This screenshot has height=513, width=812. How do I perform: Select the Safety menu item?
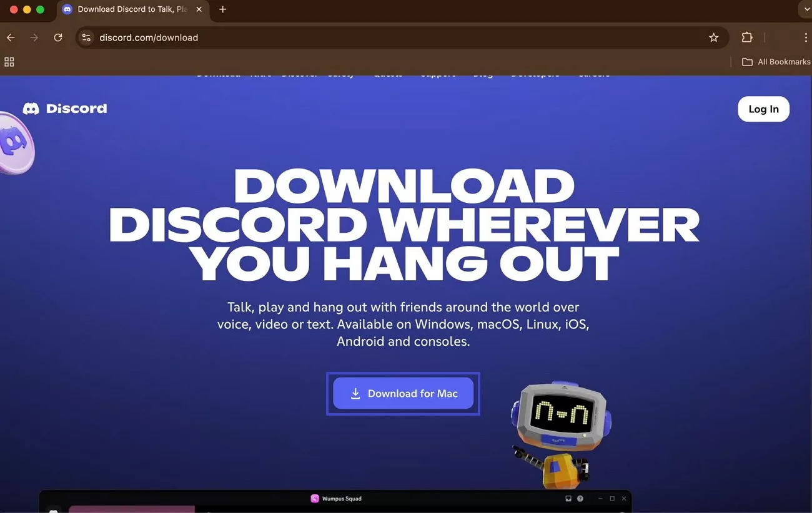tap(341, 73)
